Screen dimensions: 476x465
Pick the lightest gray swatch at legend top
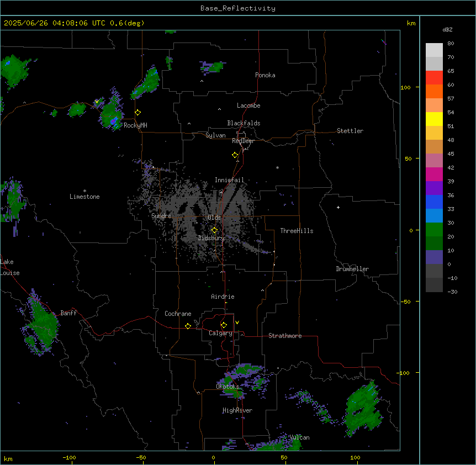coord(434,50)
